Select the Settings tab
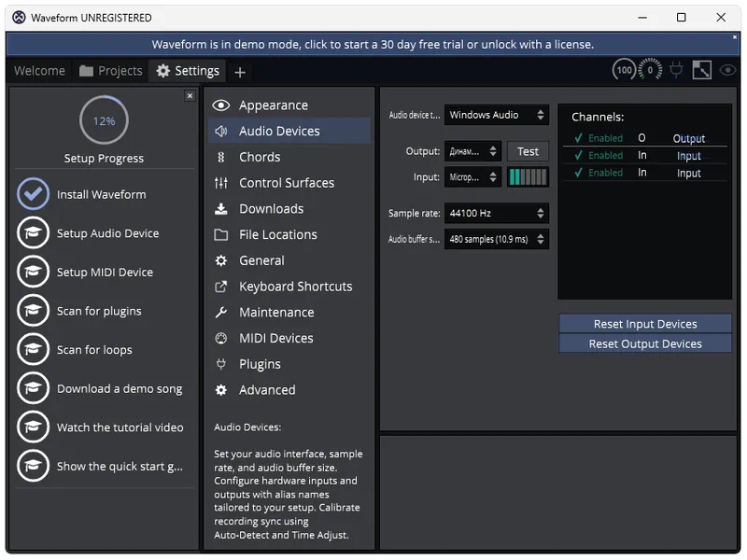The image size is (747, 560). pos(188,71)
